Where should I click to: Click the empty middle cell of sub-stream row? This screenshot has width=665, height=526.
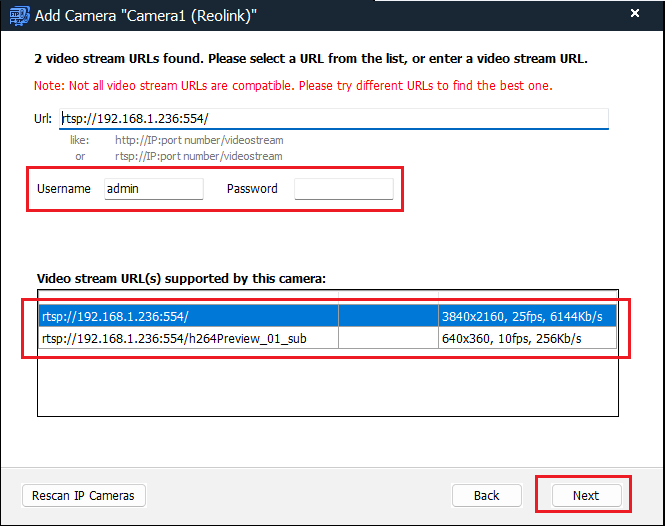coord(388,338)
